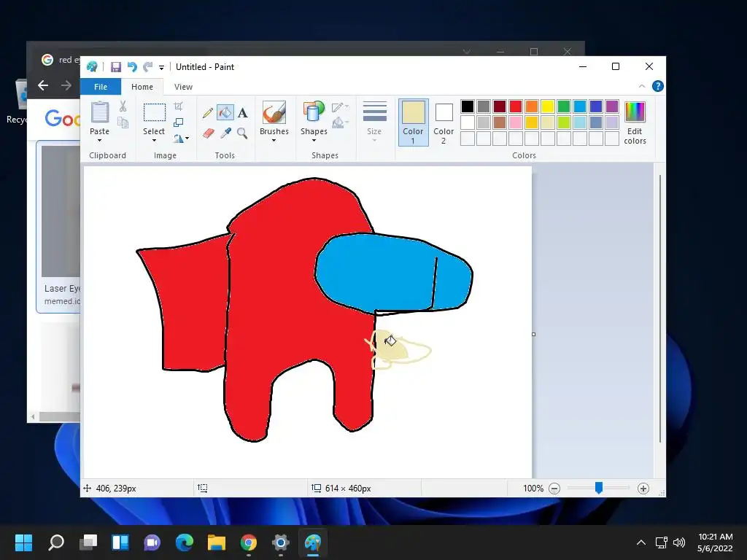
Task: Open the Shapes dropdown arrow
Action: pyautogui.click(x=314, y=141)
